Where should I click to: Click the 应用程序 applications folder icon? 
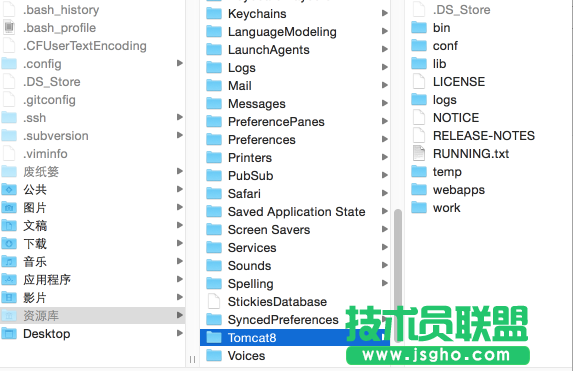coord(9,280)
